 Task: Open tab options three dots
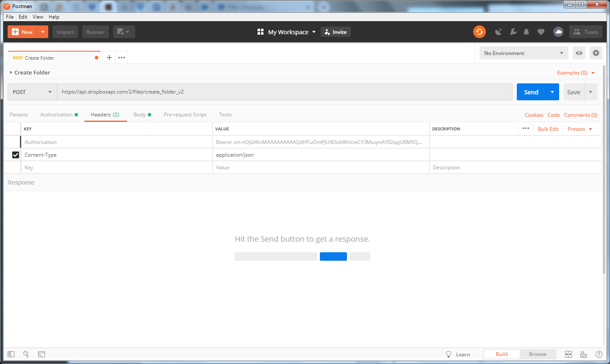(x=122, y=58)
